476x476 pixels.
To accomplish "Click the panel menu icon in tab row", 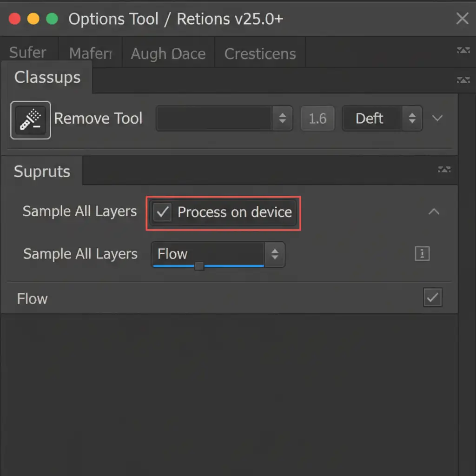I will (x=463, y=50).
